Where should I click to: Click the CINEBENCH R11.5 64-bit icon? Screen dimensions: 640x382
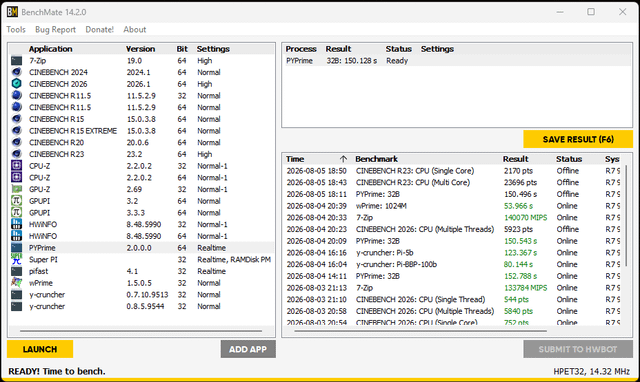coord(16,107)
